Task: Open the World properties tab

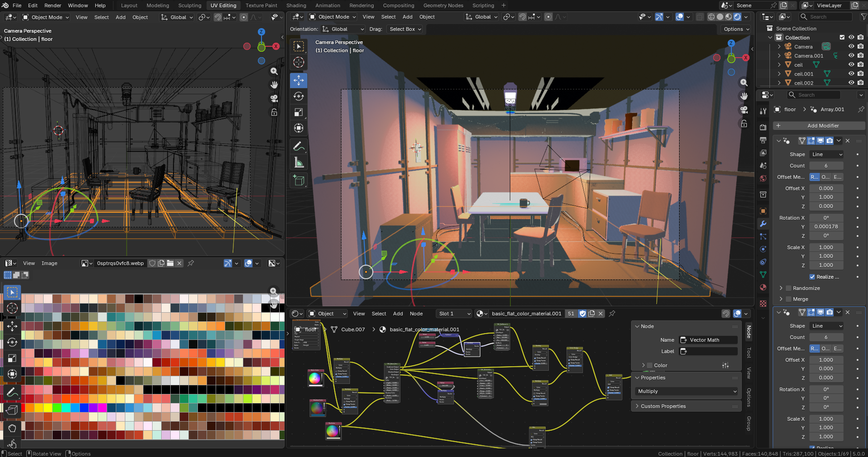Action: tap(763, 178)
